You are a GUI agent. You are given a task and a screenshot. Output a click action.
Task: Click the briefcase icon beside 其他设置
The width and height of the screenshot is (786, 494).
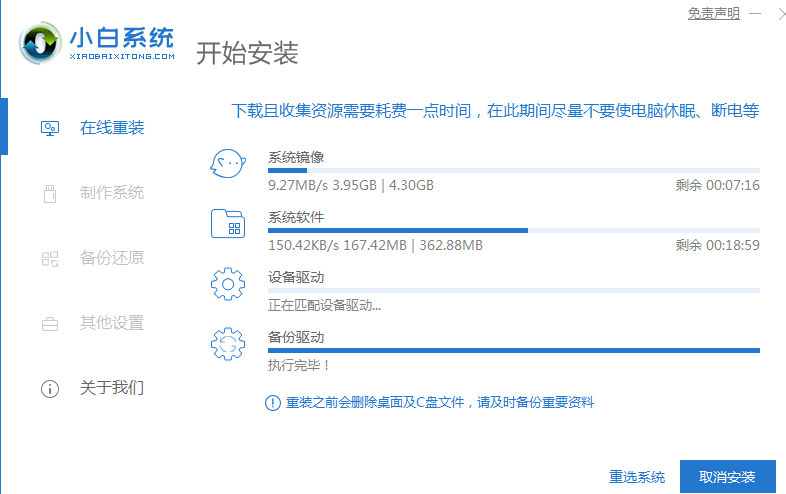[x=50, y=323]
